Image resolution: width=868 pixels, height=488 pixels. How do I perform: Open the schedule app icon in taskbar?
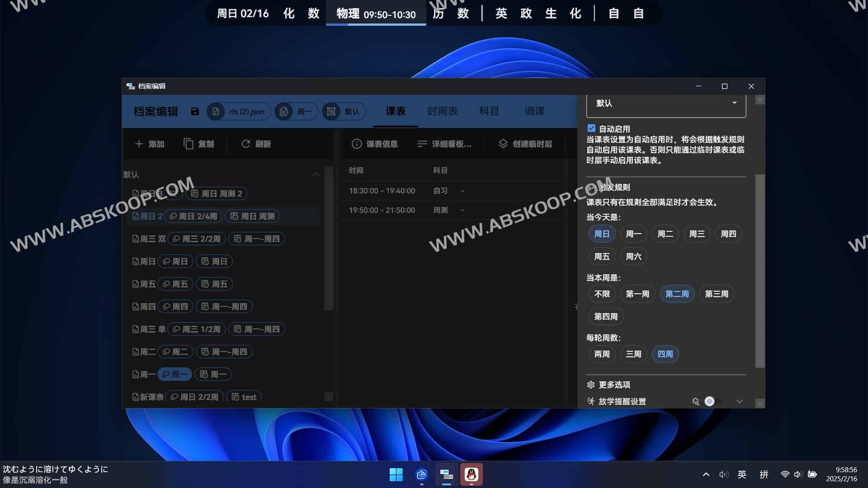446,475
